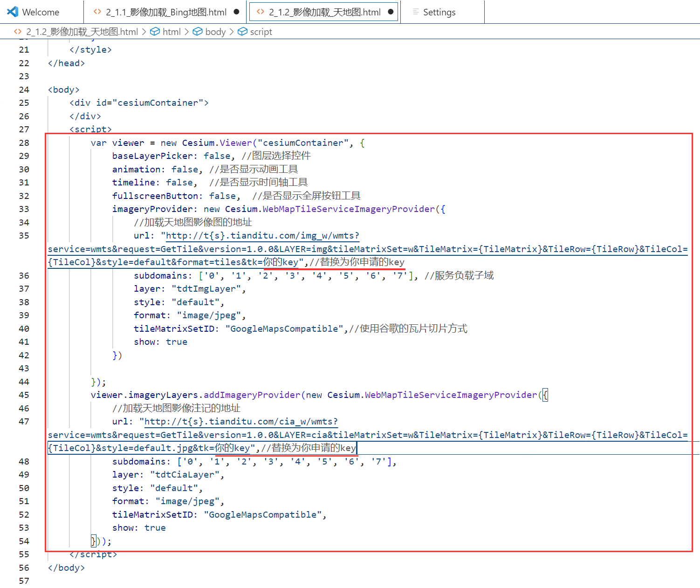Click "</body>" tag on line 56

pos(66,568)
